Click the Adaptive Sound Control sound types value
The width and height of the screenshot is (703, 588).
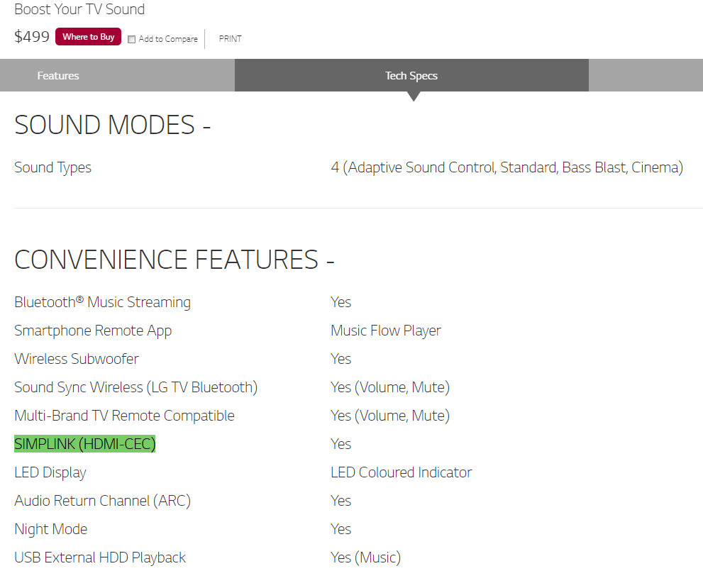[507, 168]
